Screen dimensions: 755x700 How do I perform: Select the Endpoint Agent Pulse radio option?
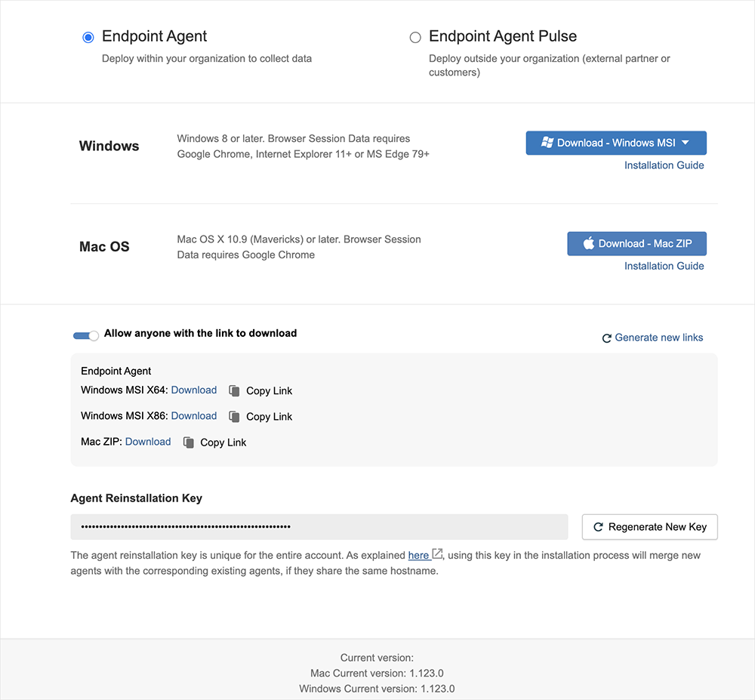tap(415, 38)
